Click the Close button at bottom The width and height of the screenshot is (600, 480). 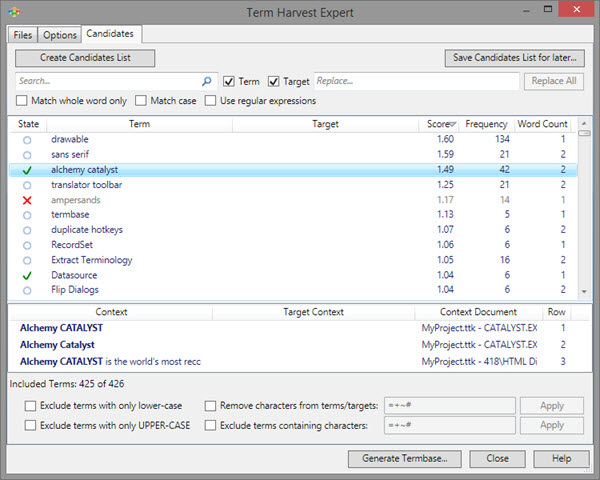[497, 459]
